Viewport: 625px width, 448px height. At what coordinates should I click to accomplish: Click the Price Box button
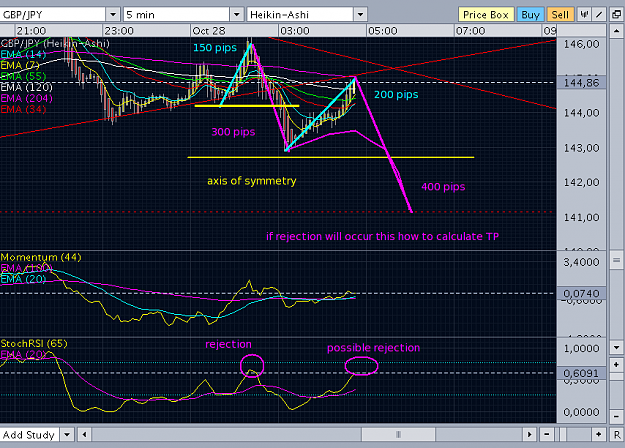[486, 15]
